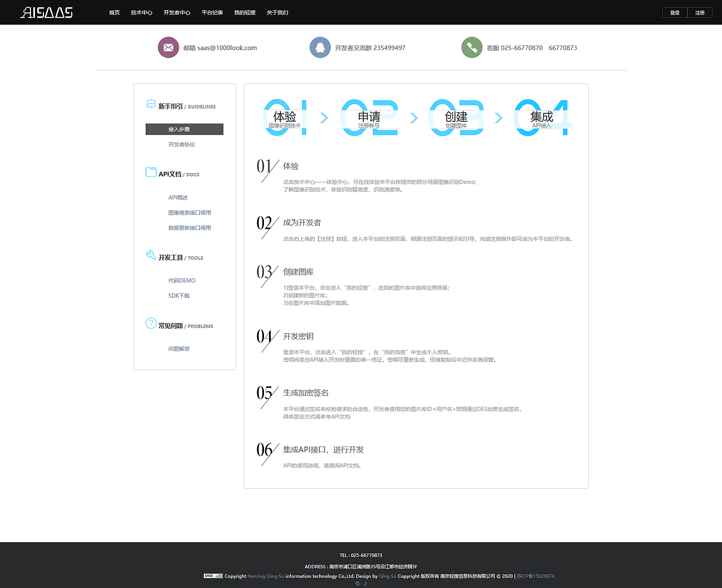Open 问题解答 in the sidebar
This screenshot has width=722, height=588.
click(179, 348)
